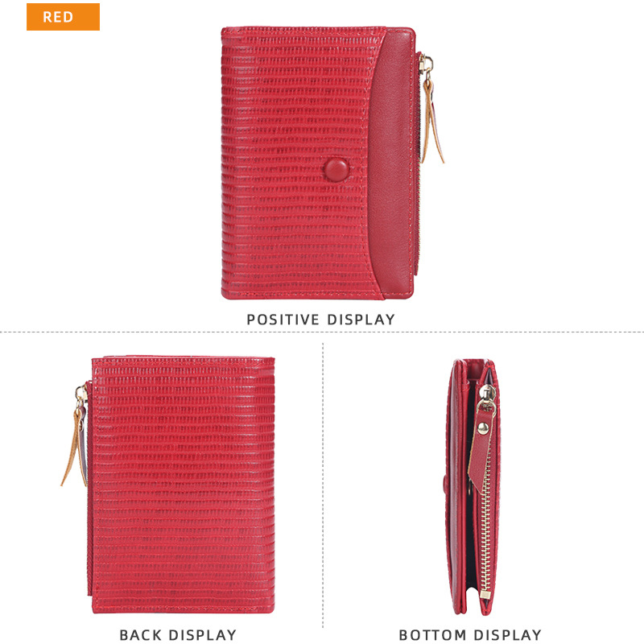644x644 pixels.
Task: Click the gold rivet on bottom view wallet
Action: (483, 428)
